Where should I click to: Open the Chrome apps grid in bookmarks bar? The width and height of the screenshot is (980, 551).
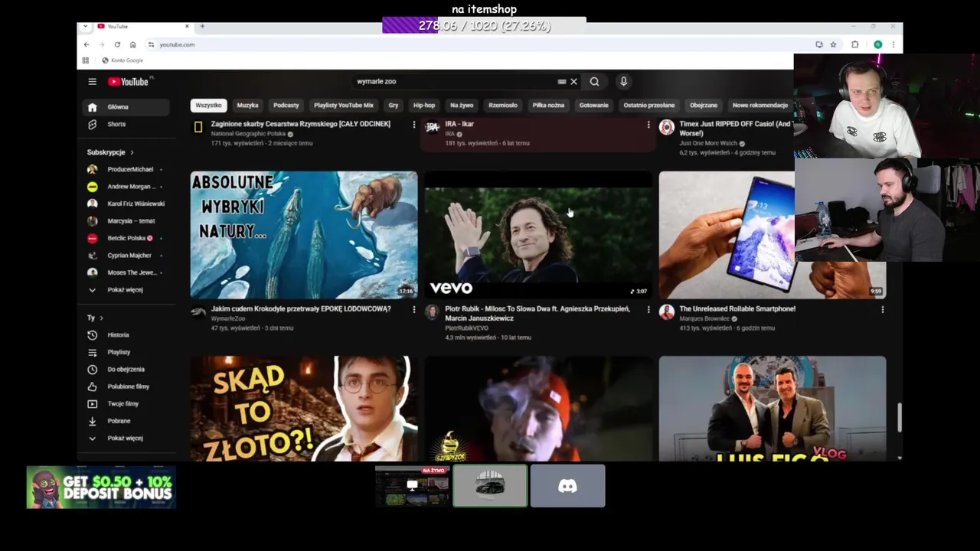click(x=86, y=60)
